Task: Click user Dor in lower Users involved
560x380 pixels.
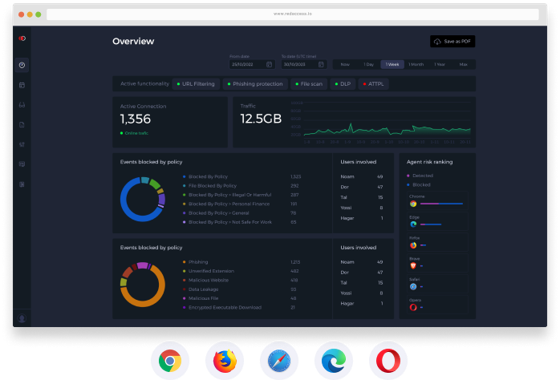Action: tap(362, 272)
